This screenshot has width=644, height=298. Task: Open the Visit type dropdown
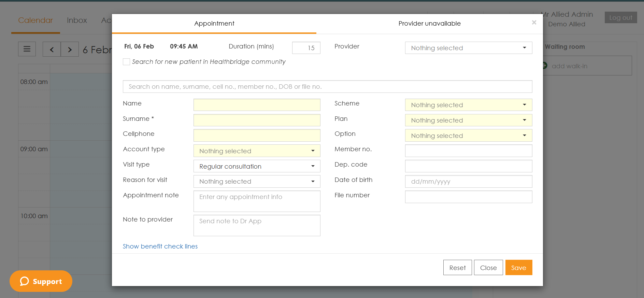tap(257, 166)
